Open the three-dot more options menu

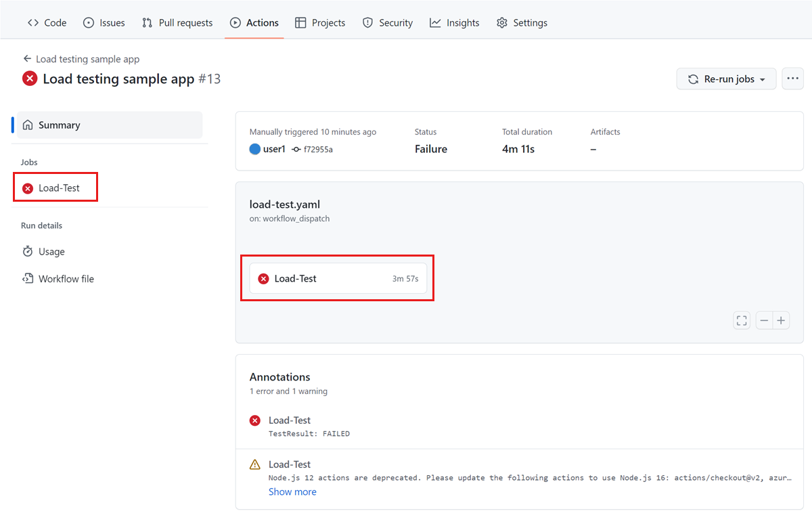pos(792,79)
